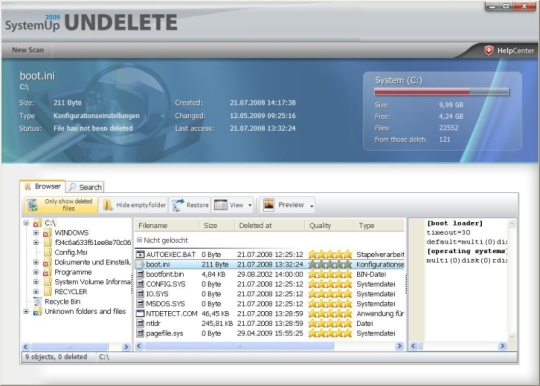The width and height of the screenshot is (540, 386).
Task: Select the bootfont.bin file icon
Action: tap(140, 274)
